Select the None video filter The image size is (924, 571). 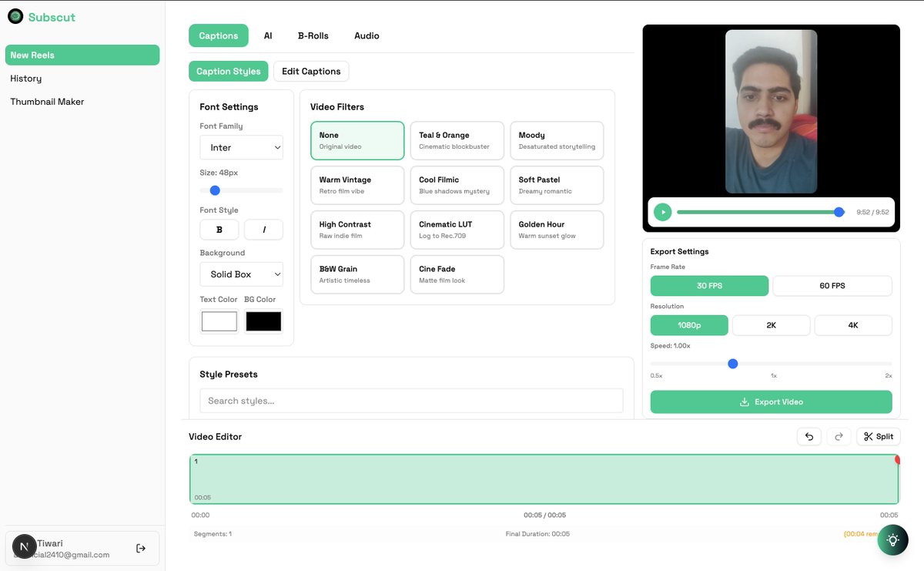pos(357,140)
